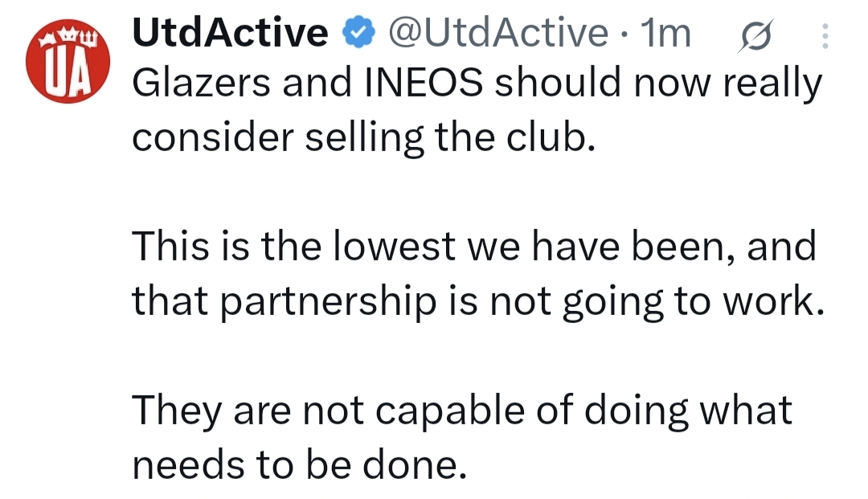868x499 pixels.
Task: Open the UtdActive red UA profile avatar
Action: 68,61
